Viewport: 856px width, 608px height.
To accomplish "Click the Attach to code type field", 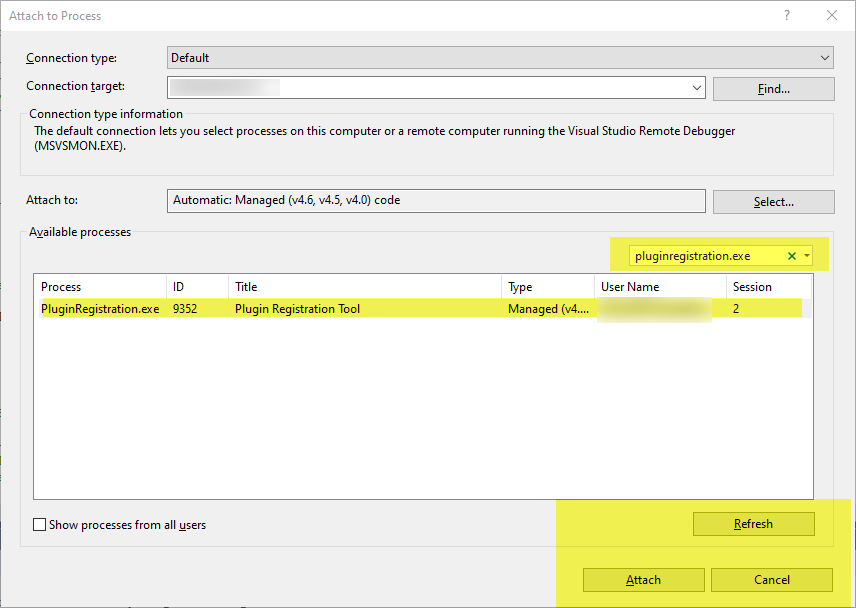I will [436, 200].
